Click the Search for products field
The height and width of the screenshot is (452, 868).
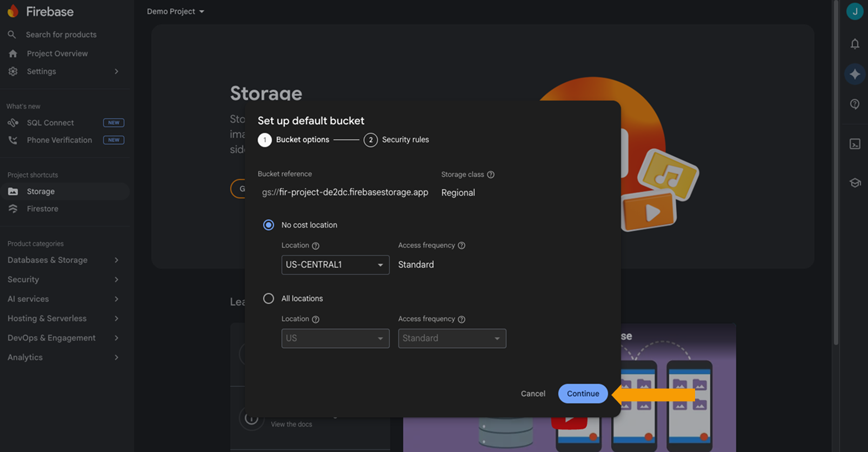[61, 35]
